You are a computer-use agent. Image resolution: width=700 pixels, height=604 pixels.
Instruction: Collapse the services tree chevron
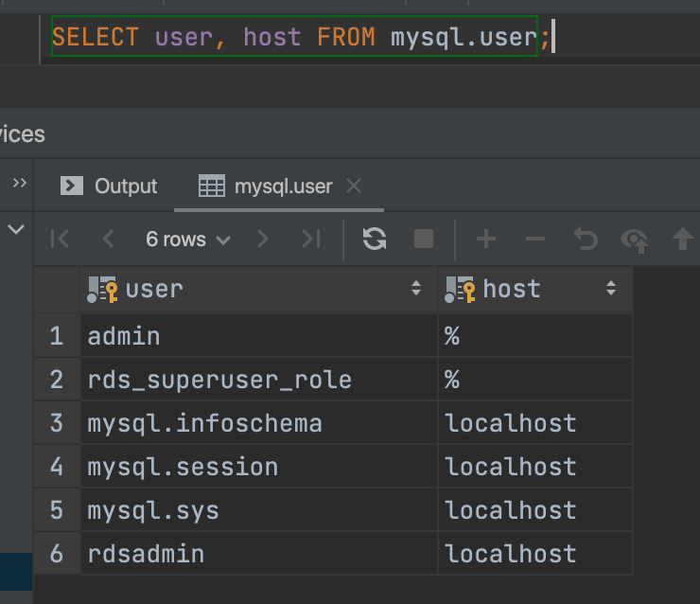click(x=16, y=229)
